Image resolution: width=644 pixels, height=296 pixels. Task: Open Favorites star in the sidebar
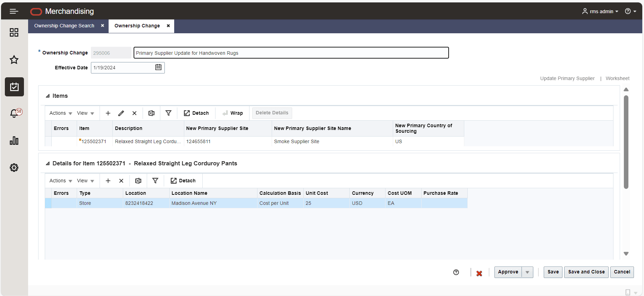[x=14, y=60]
